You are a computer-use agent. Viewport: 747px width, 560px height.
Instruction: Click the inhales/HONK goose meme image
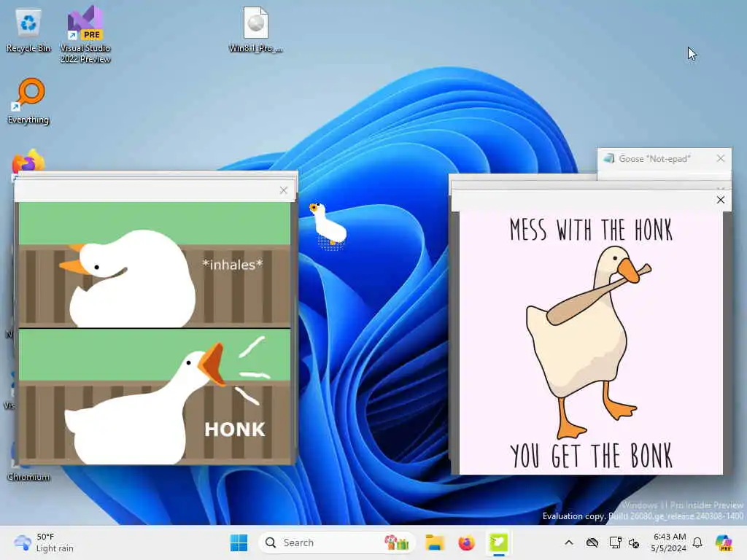click(x=155, y=333)
